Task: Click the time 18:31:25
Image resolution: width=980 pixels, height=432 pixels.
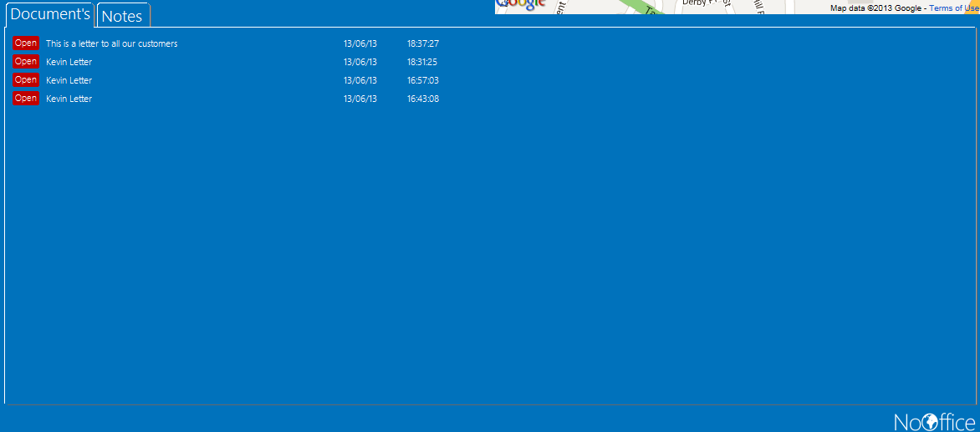Action: click(x=422, y=62)
